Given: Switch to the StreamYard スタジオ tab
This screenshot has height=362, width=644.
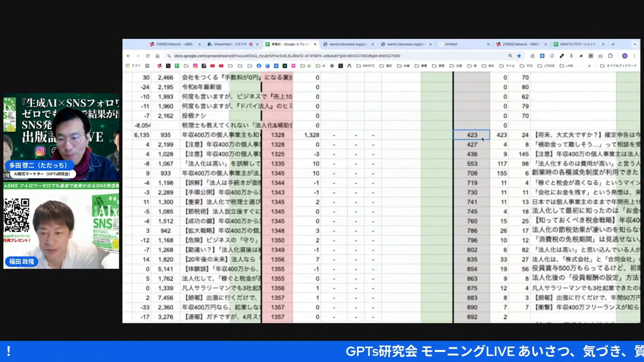Looking at the screenshot, I should (229, 44).
